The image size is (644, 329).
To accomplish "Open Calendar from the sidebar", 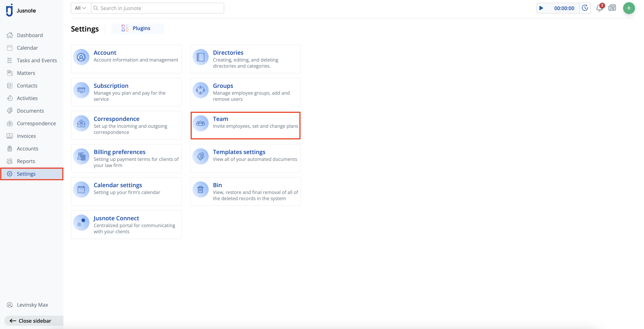I will (x=27, y=48).
